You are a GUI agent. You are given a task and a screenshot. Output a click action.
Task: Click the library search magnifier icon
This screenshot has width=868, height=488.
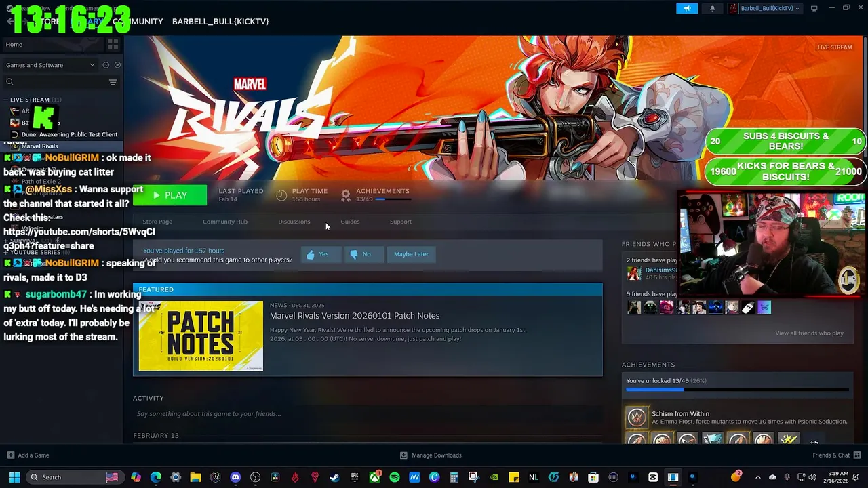9,82
